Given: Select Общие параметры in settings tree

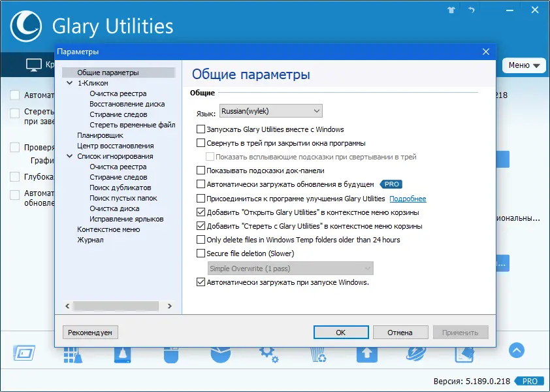Looking at the screenshot, I should 108,73.
